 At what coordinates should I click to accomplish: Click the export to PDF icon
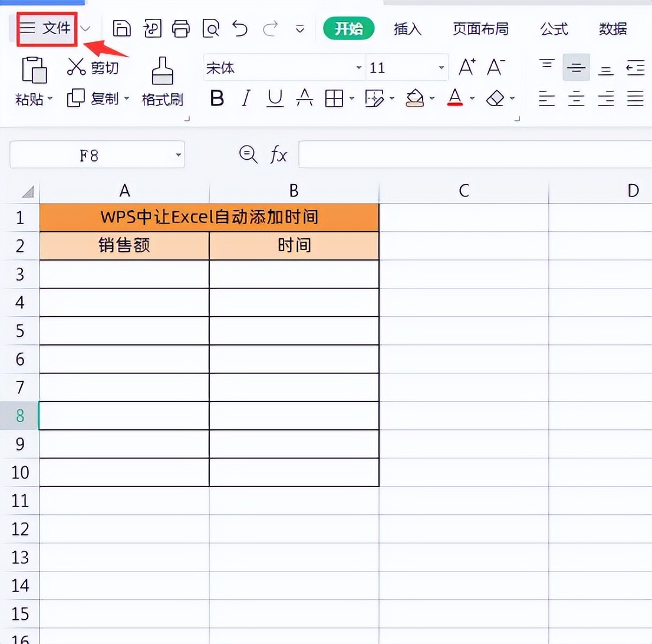152,29
